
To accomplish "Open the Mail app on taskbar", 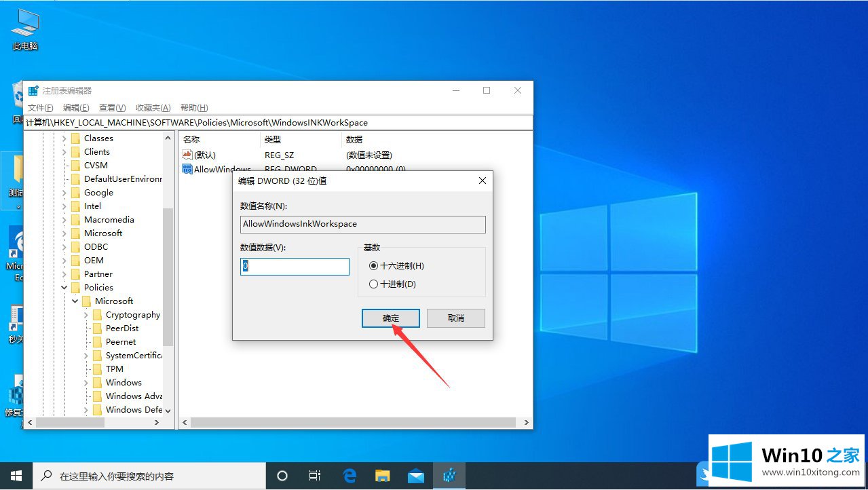I will [x=415, y=476].
